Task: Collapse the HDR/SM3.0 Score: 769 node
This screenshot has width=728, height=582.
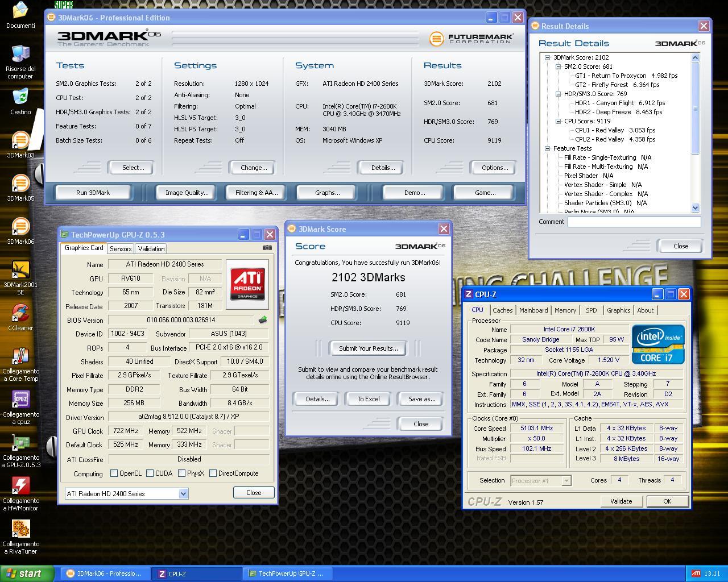Action: 558,94
